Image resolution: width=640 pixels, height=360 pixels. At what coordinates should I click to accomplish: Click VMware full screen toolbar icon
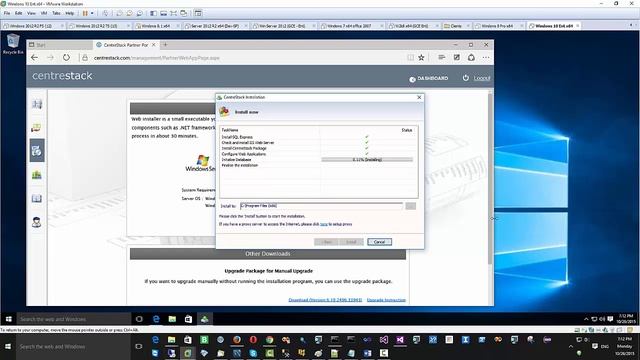(x=173, y=13)
